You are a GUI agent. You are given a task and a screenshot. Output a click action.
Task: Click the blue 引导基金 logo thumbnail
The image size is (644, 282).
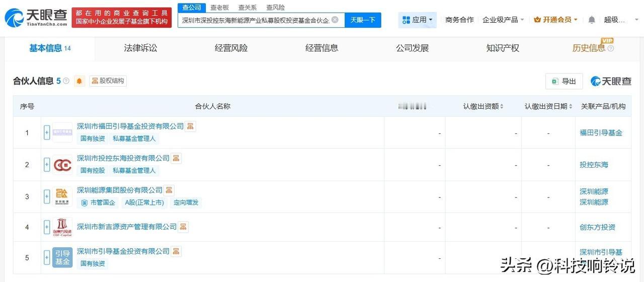click(62, 258)
